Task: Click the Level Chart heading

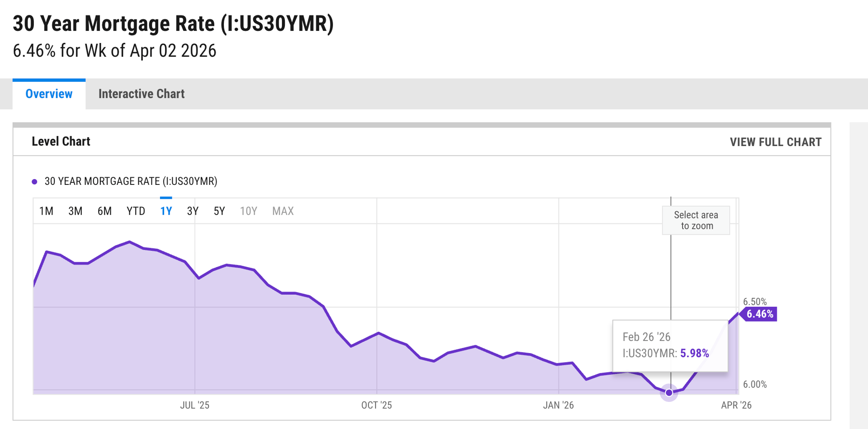Action: tap(61, 141)
